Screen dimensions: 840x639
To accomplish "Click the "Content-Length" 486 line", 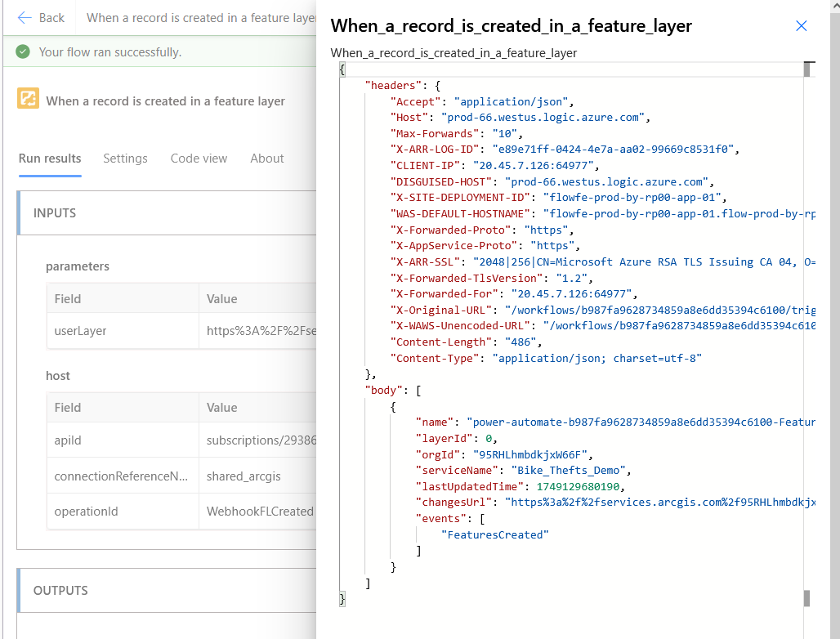I will [x=466, y=342].
